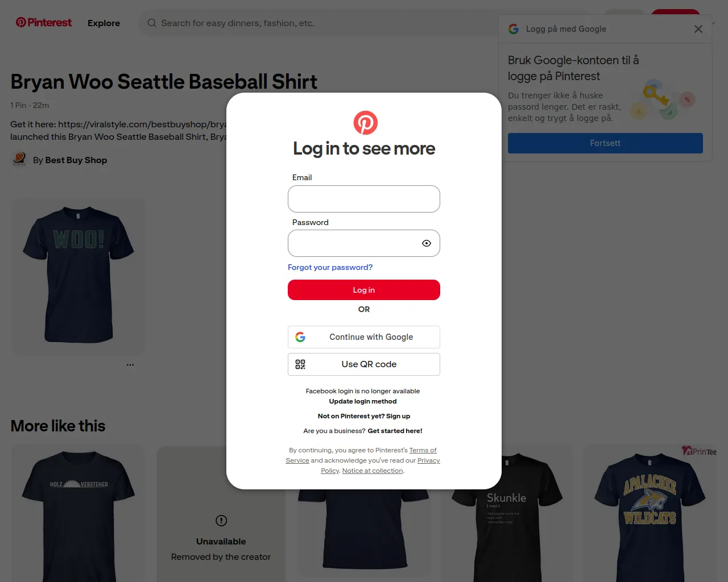This screenshot has width=728, height=582.
Task: Open the Apalachee Wildcats shirt thumbnail
Action: coord(650,513)
